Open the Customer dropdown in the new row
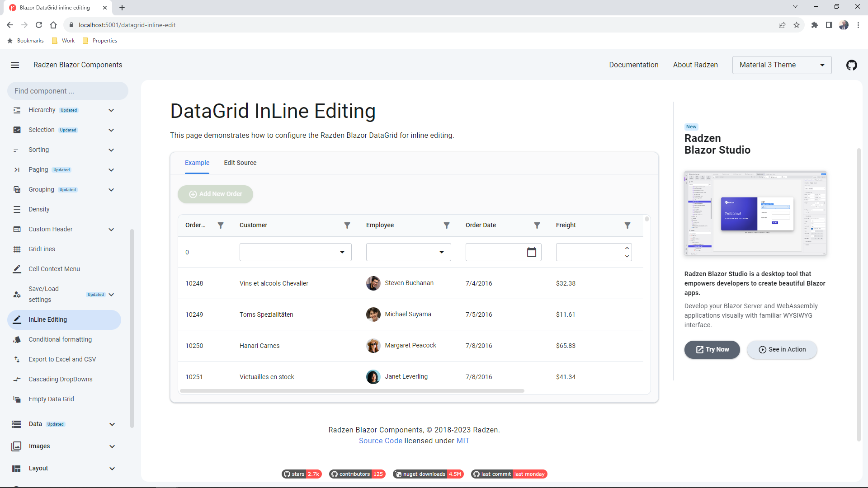 296,252
